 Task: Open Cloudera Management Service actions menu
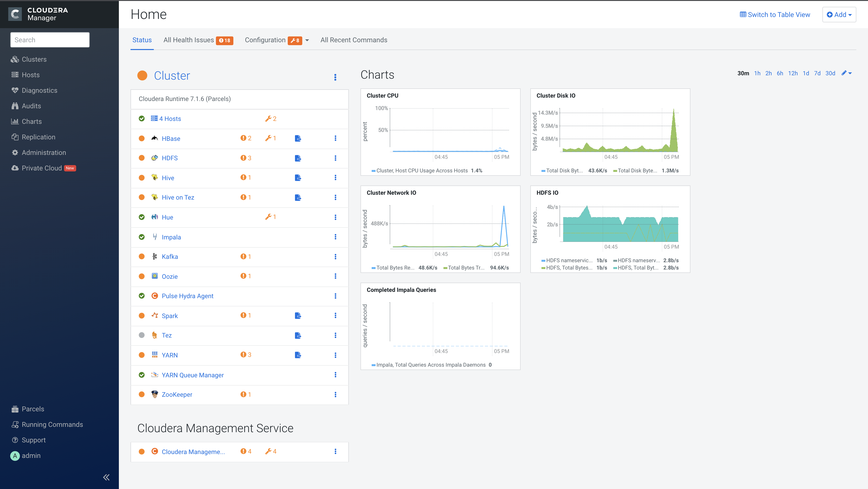(335, 452)
